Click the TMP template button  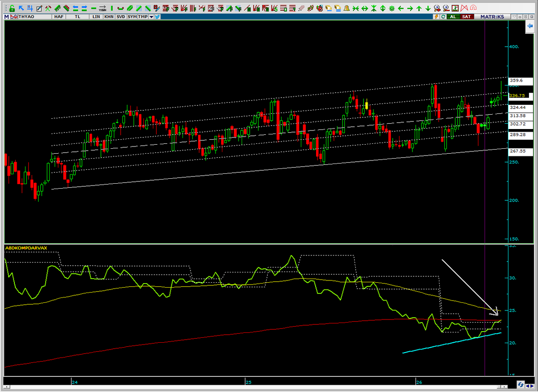pos(143,17)
